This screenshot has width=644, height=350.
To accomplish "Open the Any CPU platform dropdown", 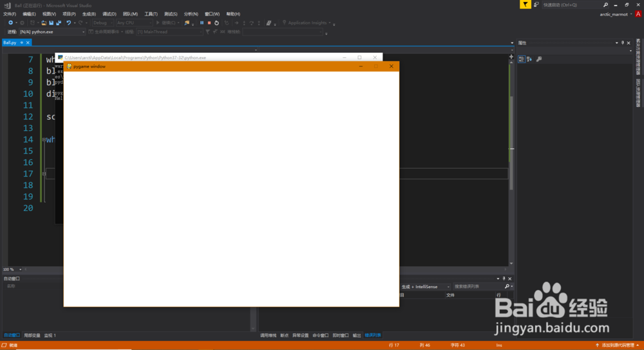I will point(134,23).
